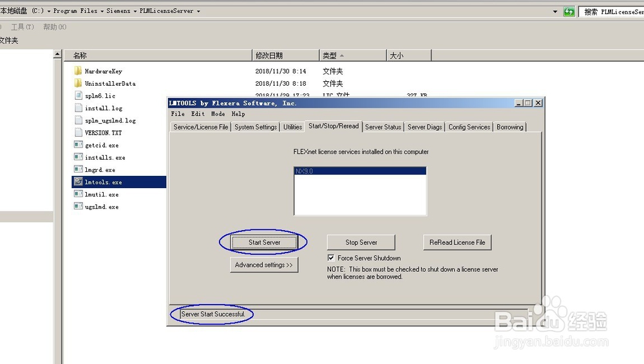Image resolution: width=644 pixels, height=364 pixels.
Task: Click the ReRead License File button
Action: click(457, 242)
